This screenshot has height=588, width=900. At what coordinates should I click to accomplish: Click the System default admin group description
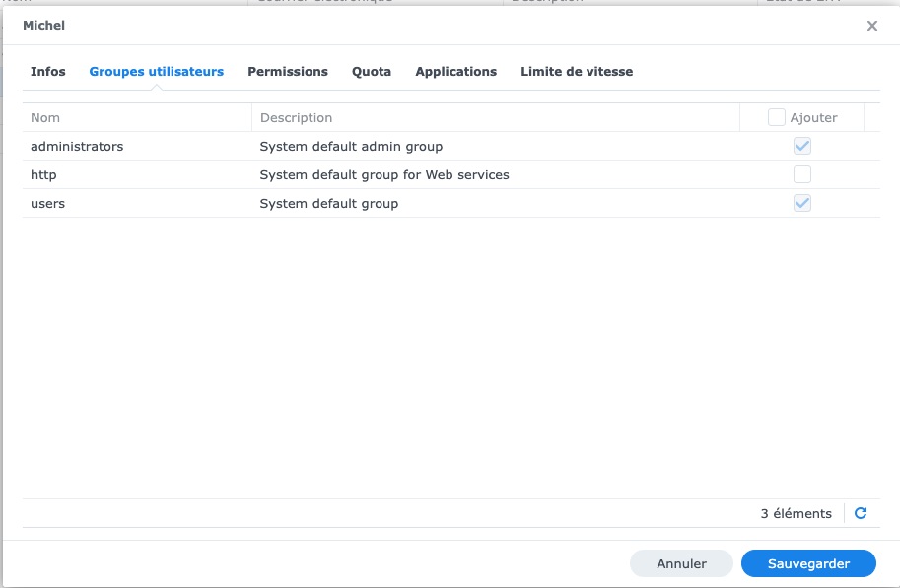point(351,146)
